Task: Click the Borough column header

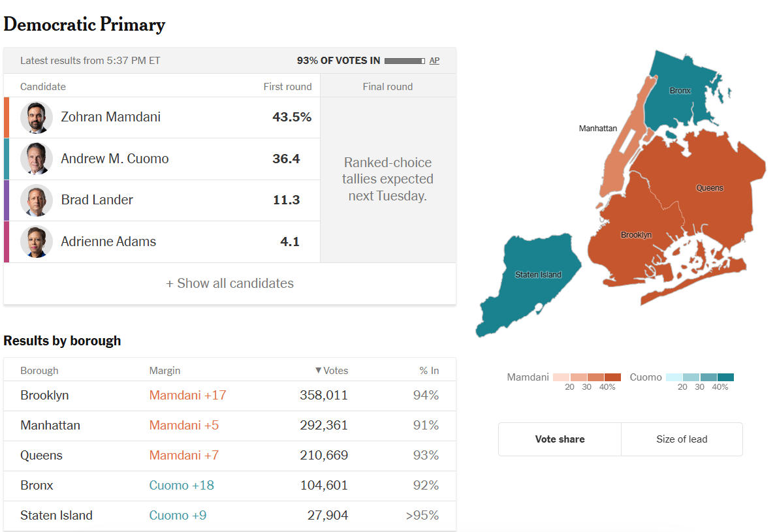Action: [x=40, y=371]
